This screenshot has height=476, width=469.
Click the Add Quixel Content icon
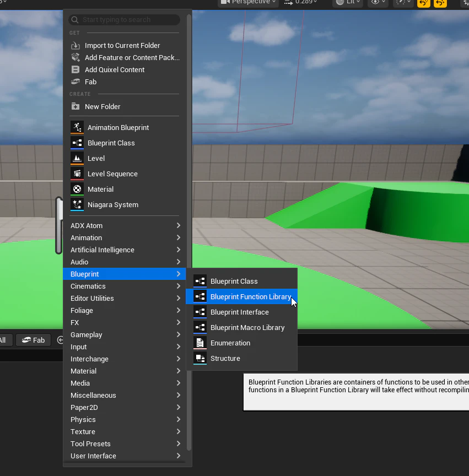(76, 69)
